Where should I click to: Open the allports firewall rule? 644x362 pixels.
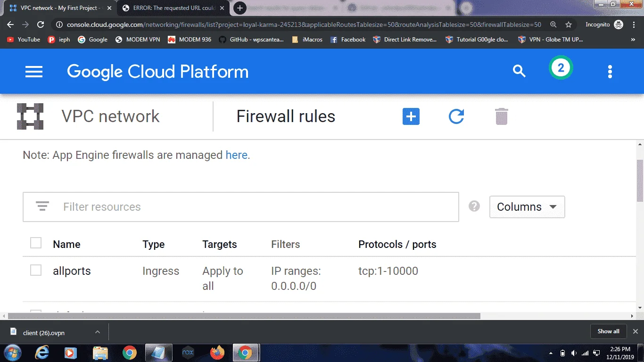72,271
